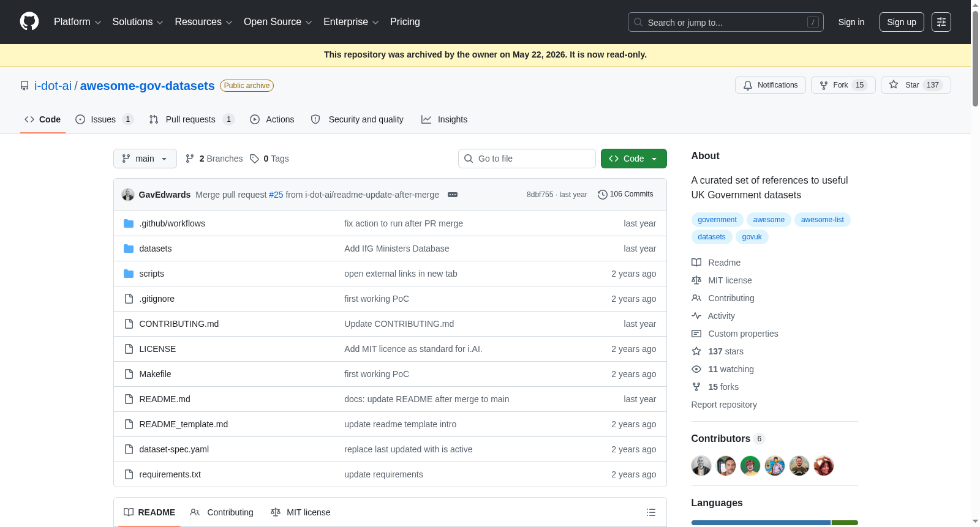Image resolution: width=980 pixels, height=527 pixels.
Task: Open pull request #25 link
Action: point(276,195)
